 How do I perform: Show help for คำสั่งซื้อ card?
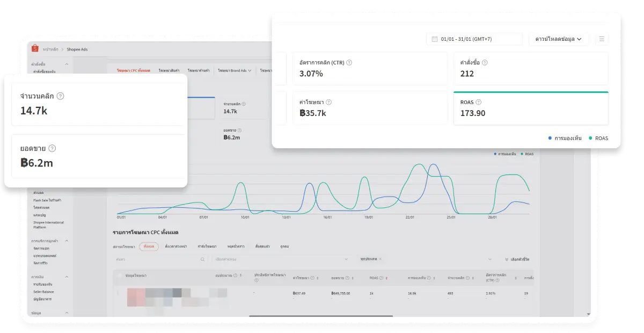(485, 62)
